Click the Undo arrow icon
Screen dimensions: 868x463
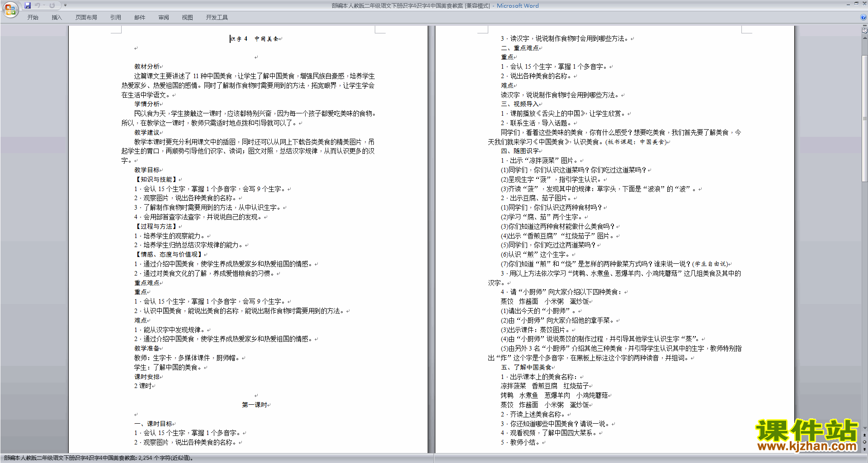click(x=38, y=5)
